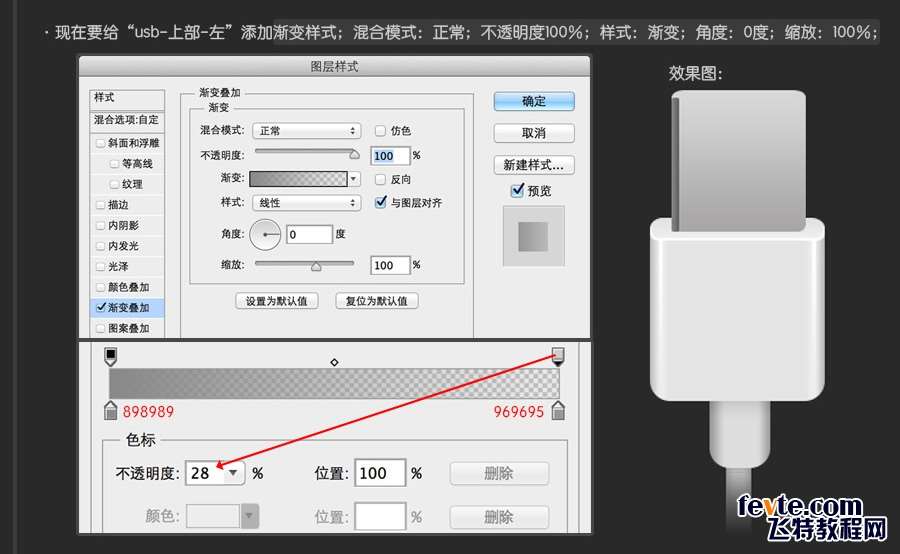Screen dimensions: 900x554
Task: Enable 描边 style checkbox
Action: [101, 205]
